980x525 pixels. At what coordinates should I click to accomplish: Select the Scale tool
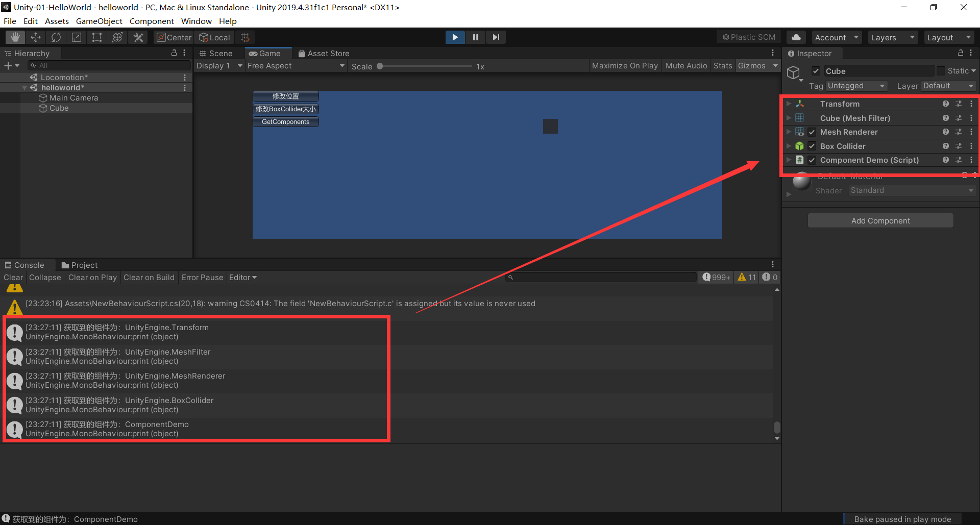(77, 37)
